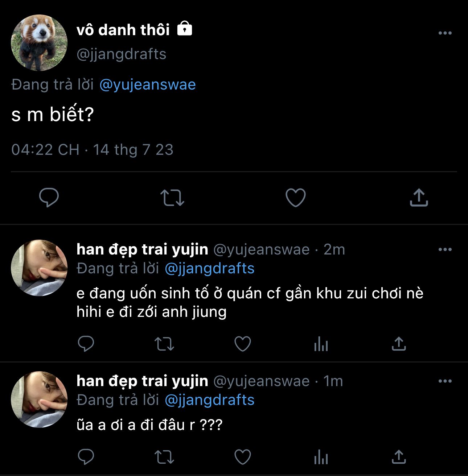
Task: Retweet the main tweet by vô danh thôi
Action: tap(172, 198)
